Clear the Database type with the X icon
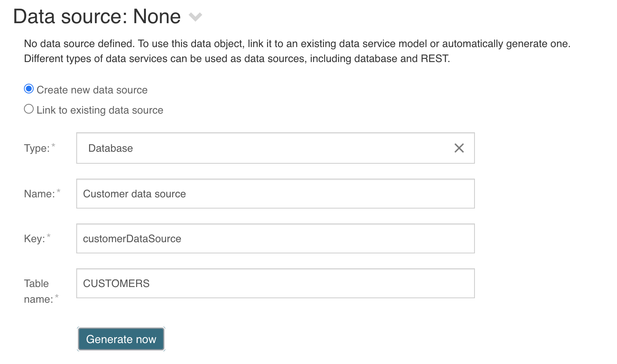Image resolution: width=617 pixels, height=364 pixels. click(459, 148)
